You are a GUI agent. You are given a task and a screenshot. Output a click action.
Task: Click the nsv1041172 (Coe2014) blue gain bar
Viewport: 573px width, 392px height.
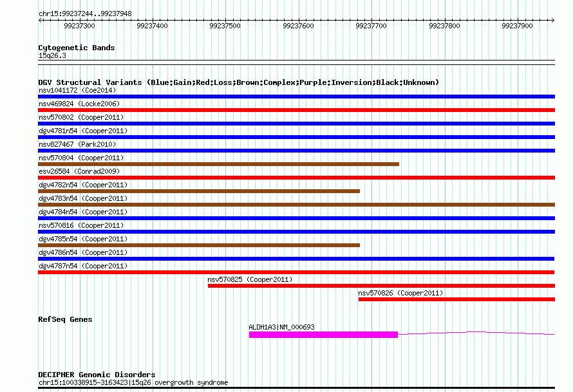pyautogui.click(x=296, y=97)
